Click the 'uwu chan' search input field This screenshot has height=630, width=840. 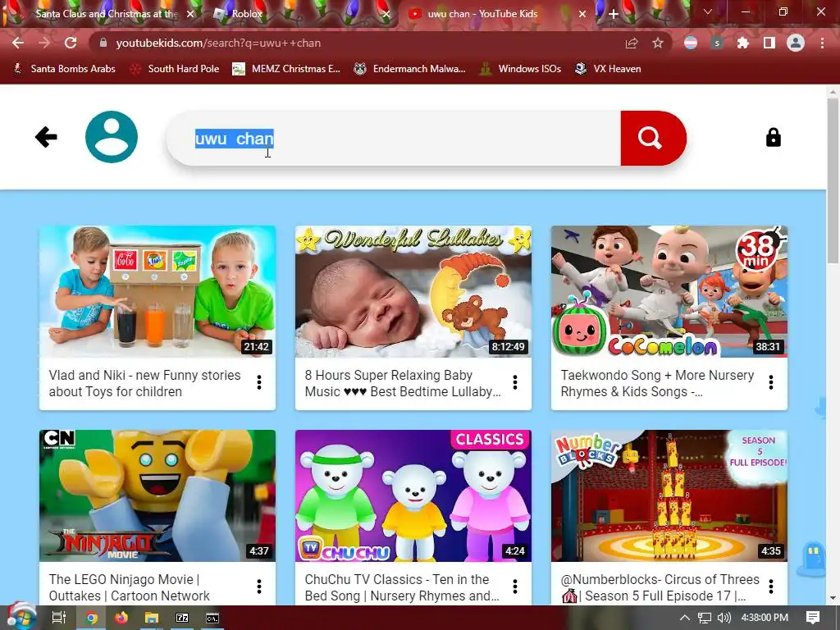click(393, 138)
